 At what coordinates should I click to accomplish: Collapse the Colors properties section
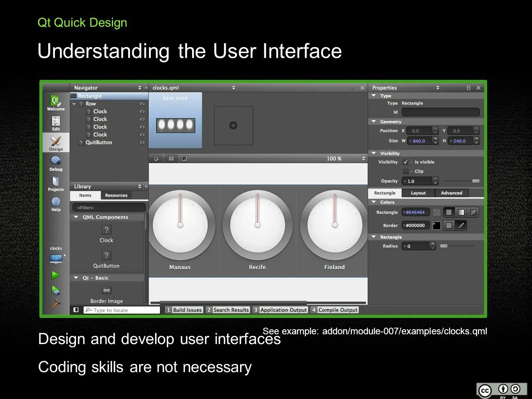(374, 202)
